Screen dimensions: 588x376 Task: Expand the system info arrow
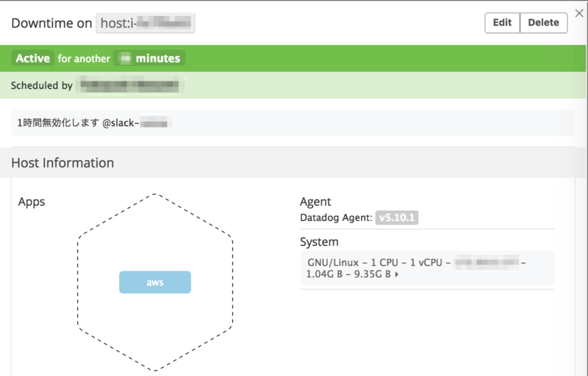[397, 275]
